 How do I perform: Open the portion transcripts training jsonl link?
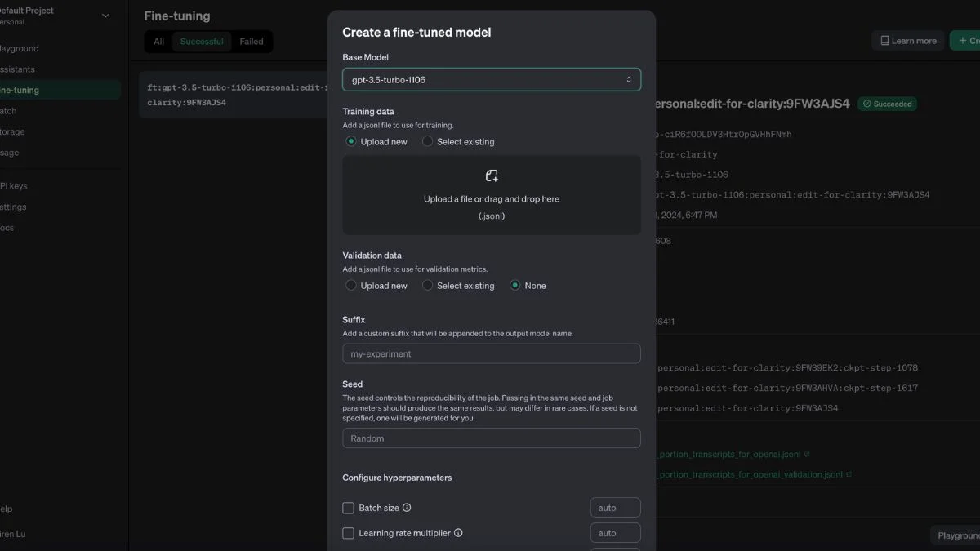point(729,454)
